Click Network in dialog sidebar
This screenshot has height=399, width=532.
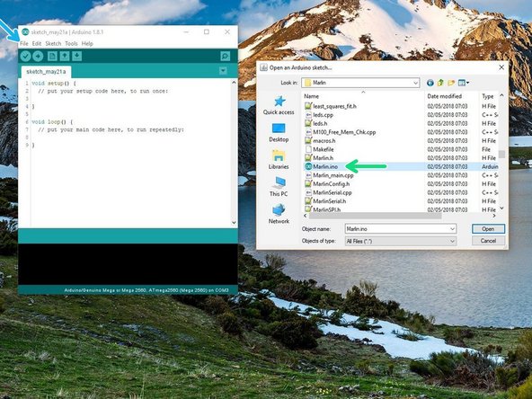279,214
